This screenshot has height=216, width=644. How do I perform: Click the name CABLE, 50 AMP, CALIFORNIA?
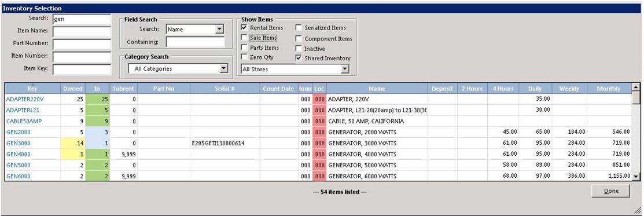pyautogui.click(x=366, y=121)
